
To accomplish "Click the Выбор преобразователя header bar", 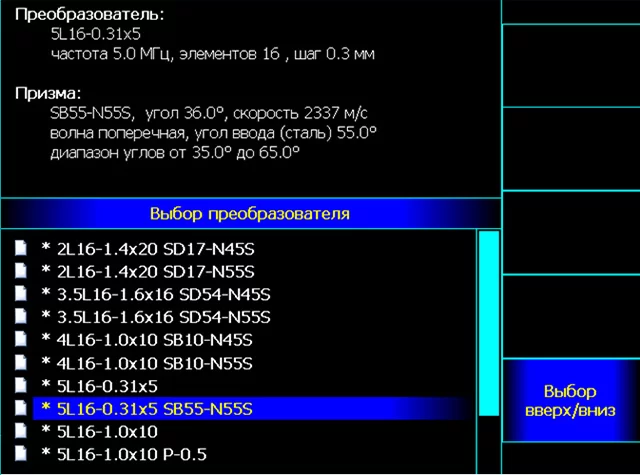I will coord(249,214).
